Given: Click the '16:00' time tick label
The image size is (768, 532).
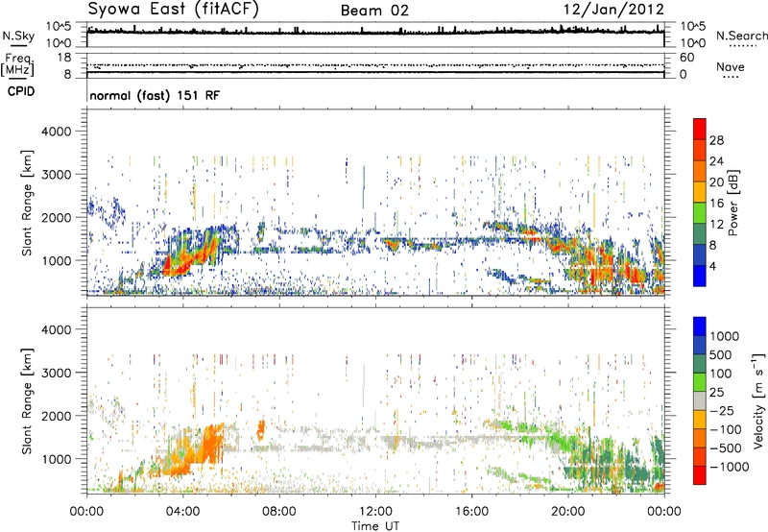Looking at the screenshot, I should [471, 512].
